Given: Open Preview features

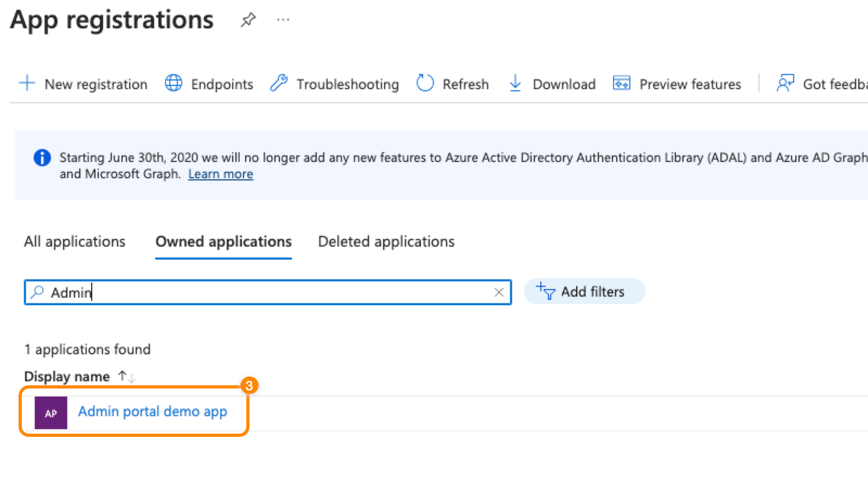Looking at the screenshot, I should tap(676, 84).
